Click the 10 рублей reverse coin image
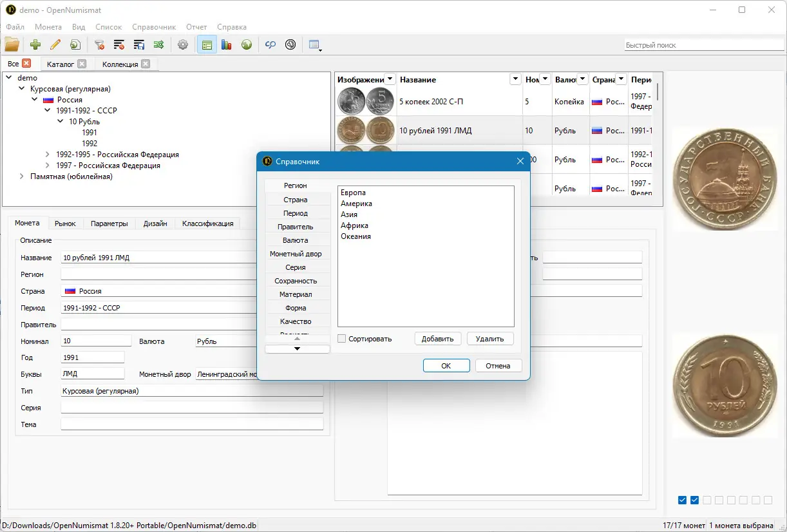Viewport: 787px width, 532px height. tap(726, 385)
